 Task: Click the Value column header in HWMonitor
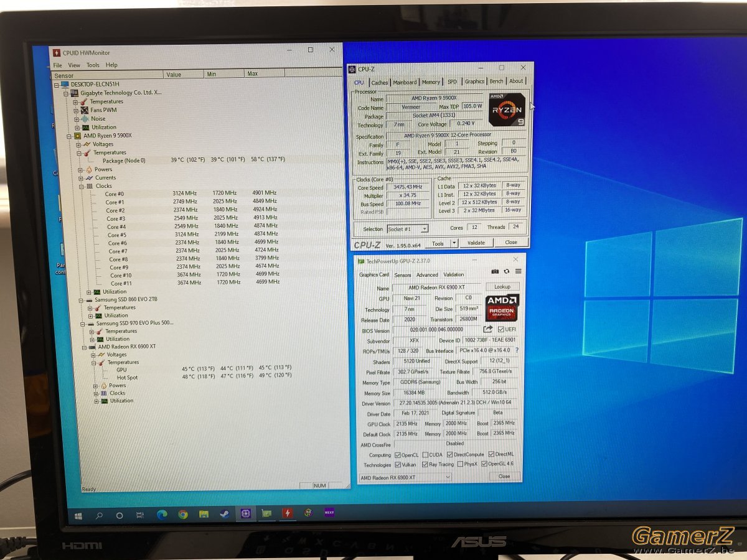[184, 75]
